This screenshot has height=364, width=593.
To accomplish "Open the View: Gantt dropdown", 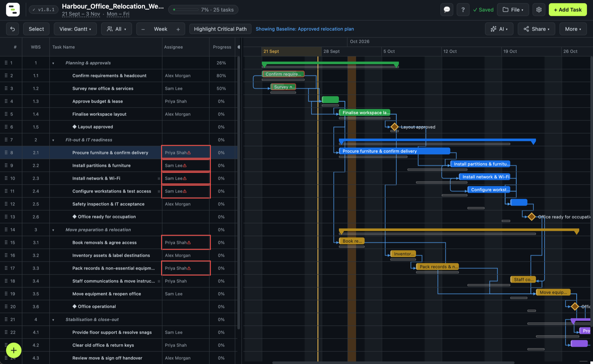I will (75, 29).
